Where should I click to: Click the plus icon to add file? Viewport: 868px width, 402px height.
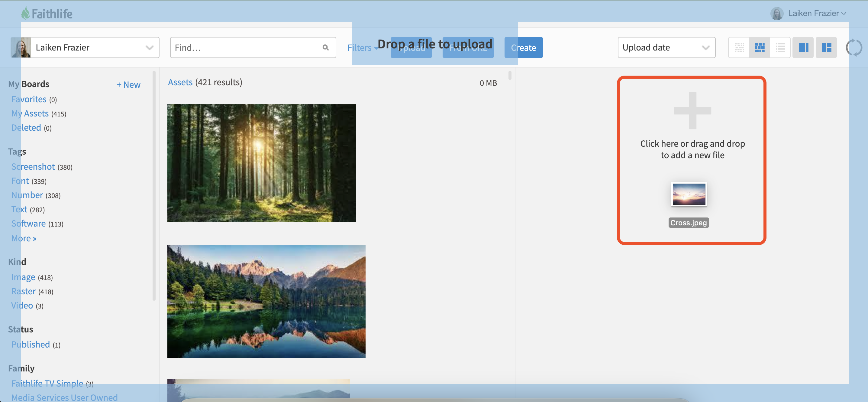click(x=692, y=111)
